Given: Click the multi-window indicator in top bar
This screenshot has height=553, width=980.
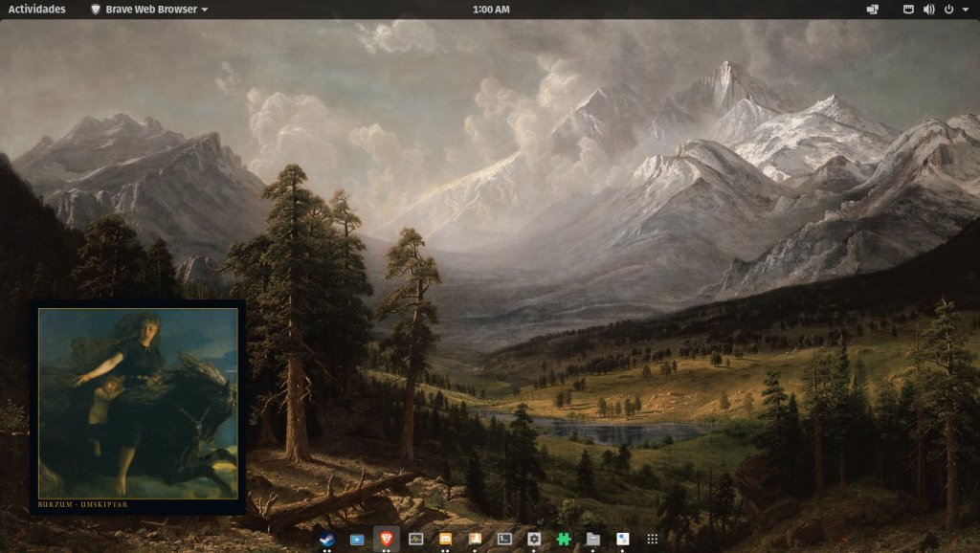Looking at the screenshot, I should point(873,10).
